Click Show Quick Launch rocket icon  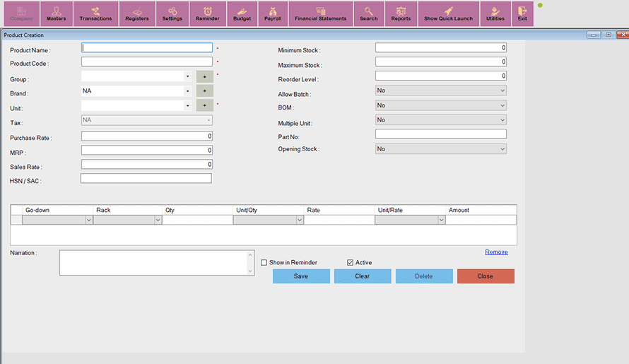449,13
